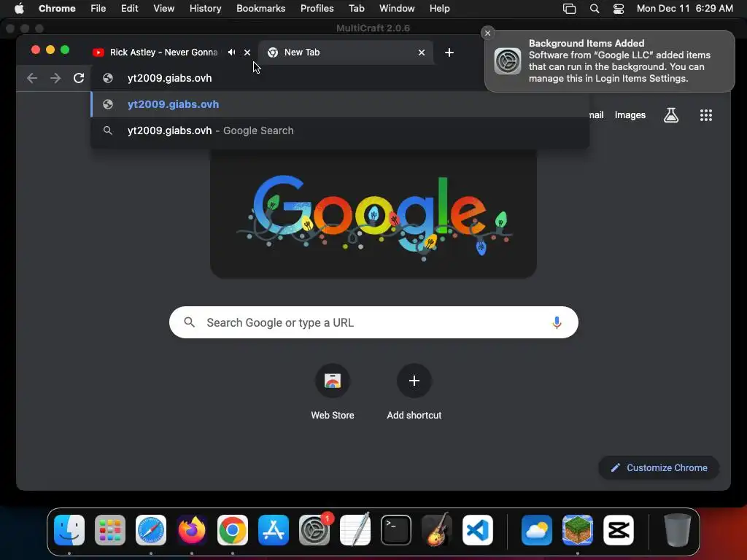Open Finder from the Dock

(x=69, y=530)
